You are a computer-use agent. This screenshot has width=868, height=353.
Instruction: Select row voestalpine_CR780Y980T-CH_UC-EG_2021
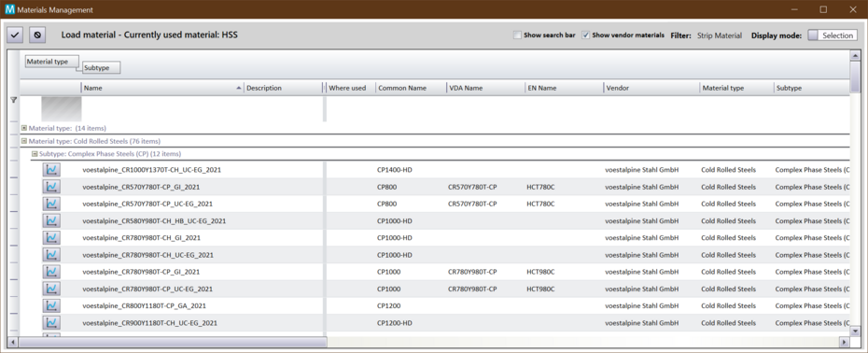click(435, 255)
